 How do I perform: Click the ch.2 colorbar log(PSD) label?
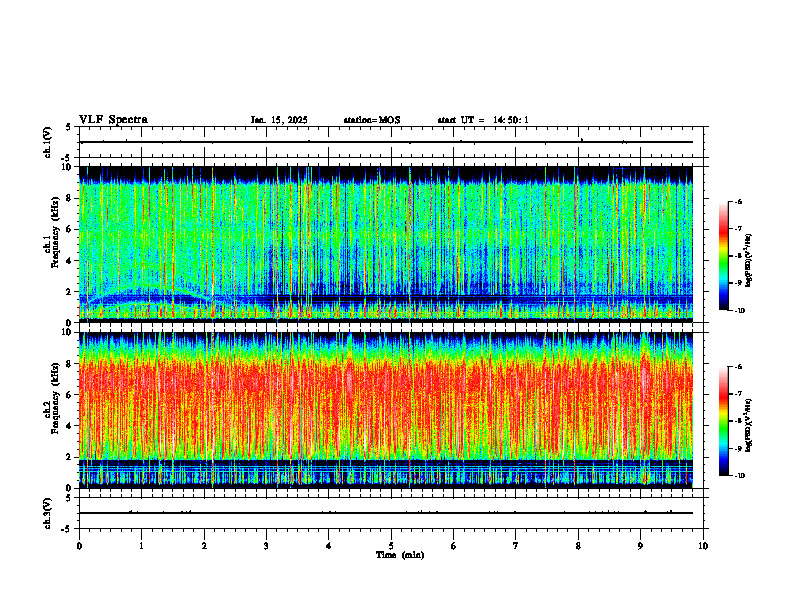[x=749, y=425]
